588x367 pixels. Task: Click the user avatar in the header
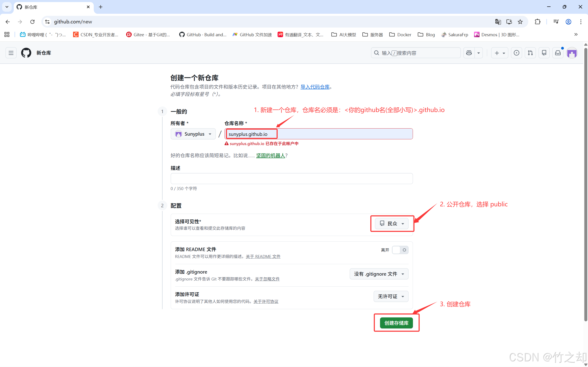point(572,53)
